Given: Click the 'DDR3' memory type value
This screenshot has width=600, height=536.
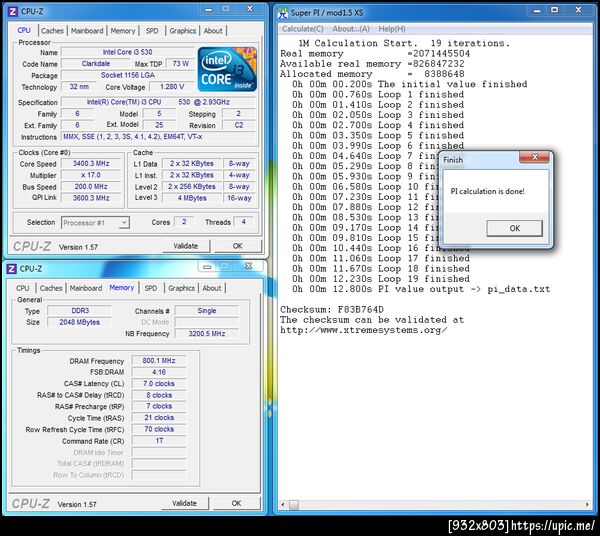Looking at the screenshot, I should click(80, 311).
